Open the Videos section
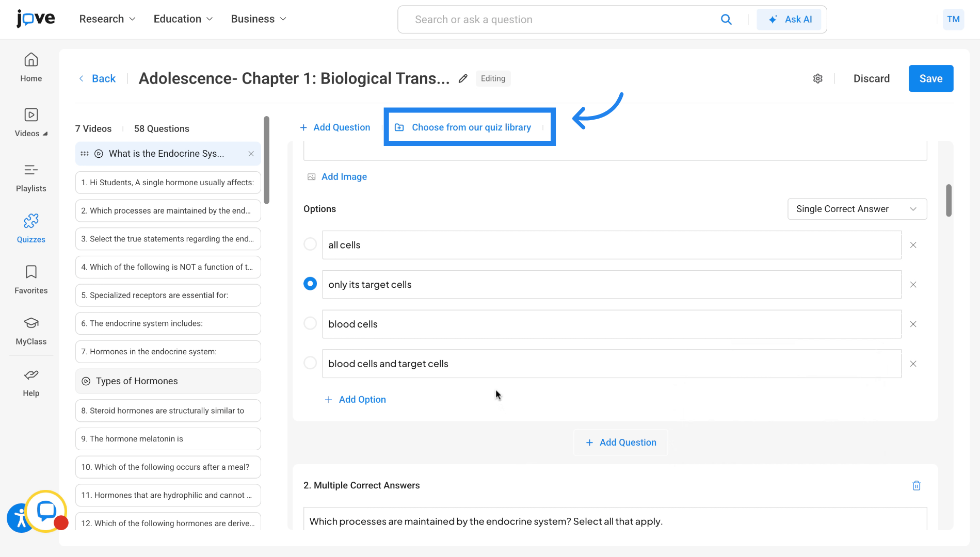Screen dimensions: 980x557 point(30,121)
